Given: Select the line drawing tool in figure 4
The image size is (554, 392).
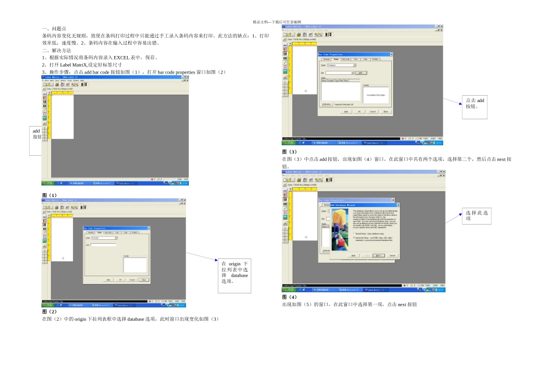Looking at the screenshot, I should click(285, 209).
